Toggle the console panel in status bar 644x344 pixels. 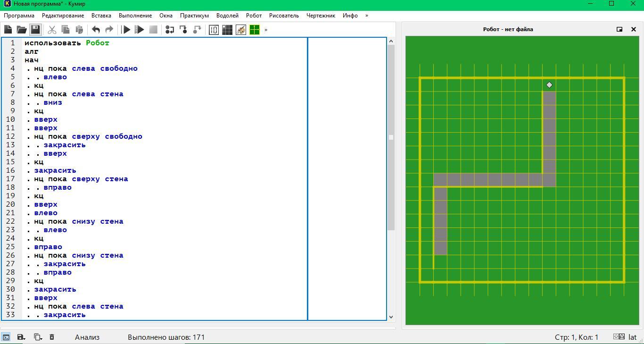pyautogui.click(x=6, y=337)
